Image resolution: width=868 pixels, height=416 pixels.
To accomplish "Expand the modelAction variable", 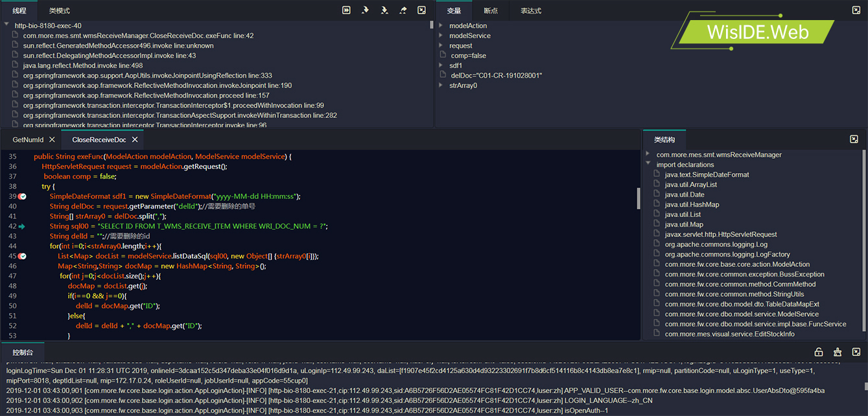I will 441,26.
